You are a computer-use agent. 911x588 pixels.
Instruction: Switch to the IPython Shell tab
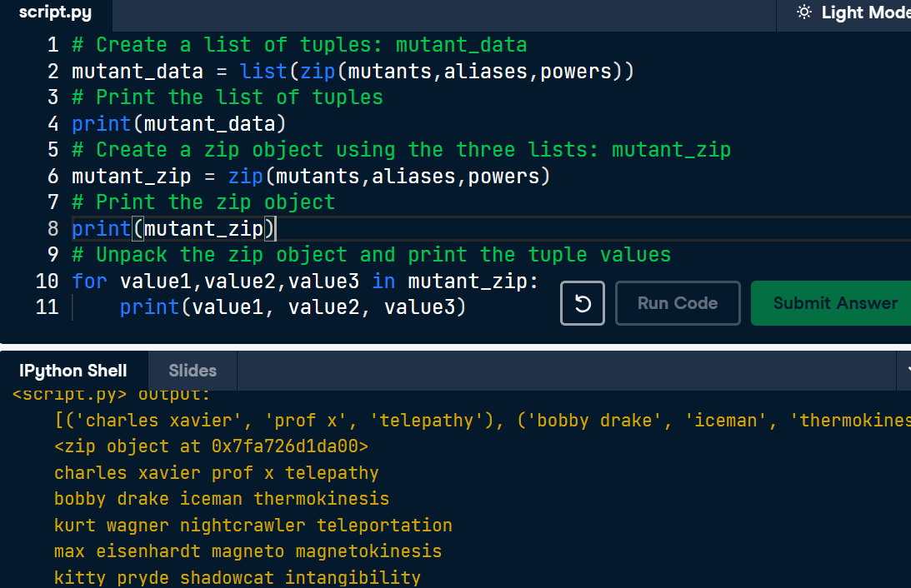(x=73, y=371)
